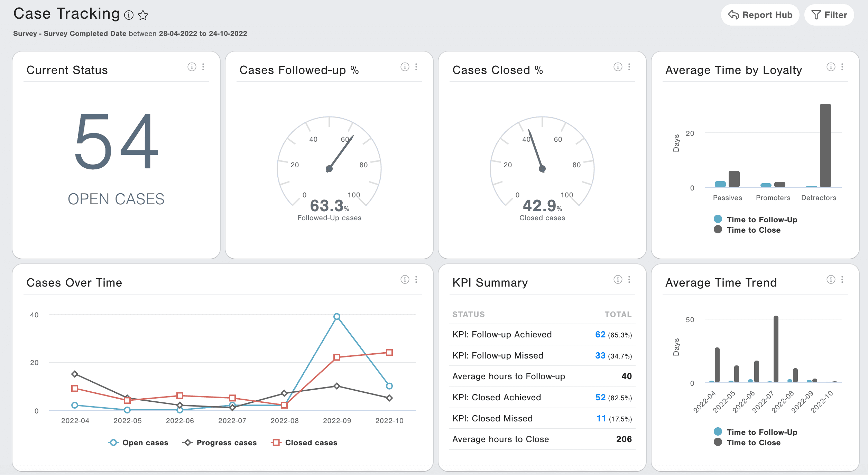Star the Case Tracking dashboard as favorite
The width and height of the screenshot is (868, 475).
click(143, 15)
